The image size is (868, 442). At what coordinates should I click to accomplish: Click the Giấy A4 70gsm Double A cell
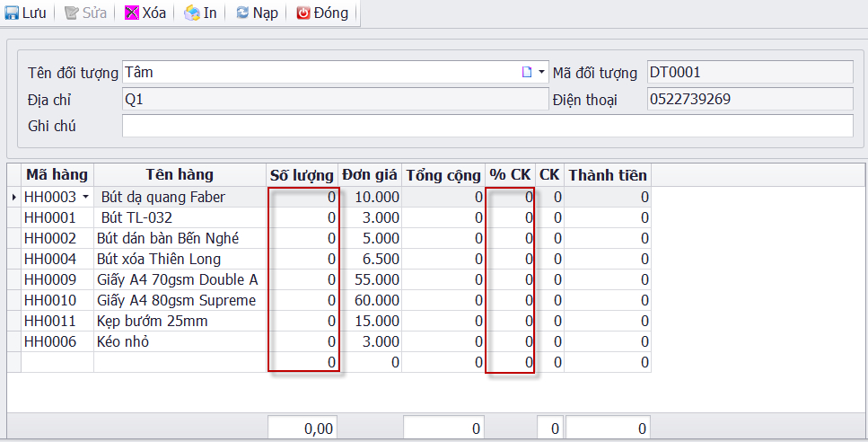click(x=180, y=279)
